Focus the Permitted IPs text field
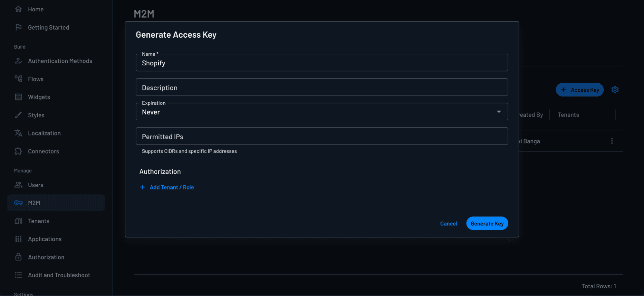The image size is (644, 296). 322,136
